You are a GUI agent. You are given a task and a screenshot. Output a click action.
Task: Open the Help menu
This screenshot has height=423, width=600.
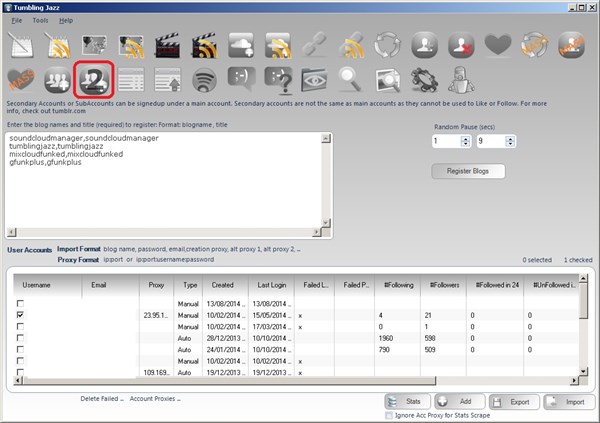coord(66,21)
